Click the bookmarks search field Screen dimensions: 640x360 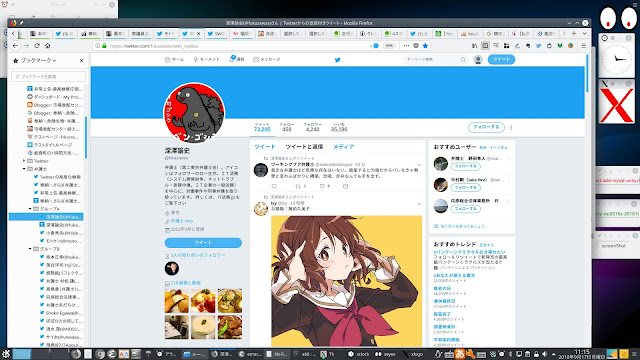click(49, 76)
